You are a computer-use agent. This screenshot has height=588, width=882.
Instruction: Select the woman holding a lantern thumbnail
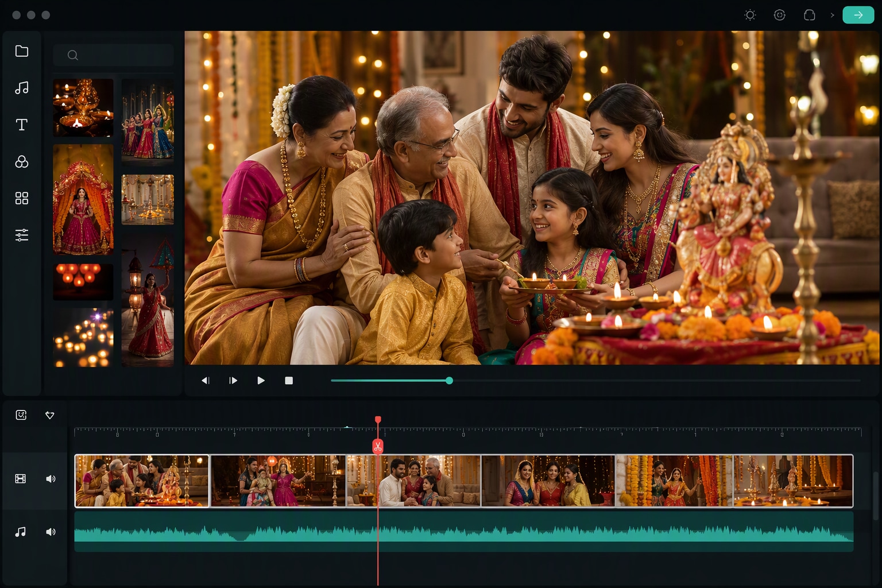point(148,300)
